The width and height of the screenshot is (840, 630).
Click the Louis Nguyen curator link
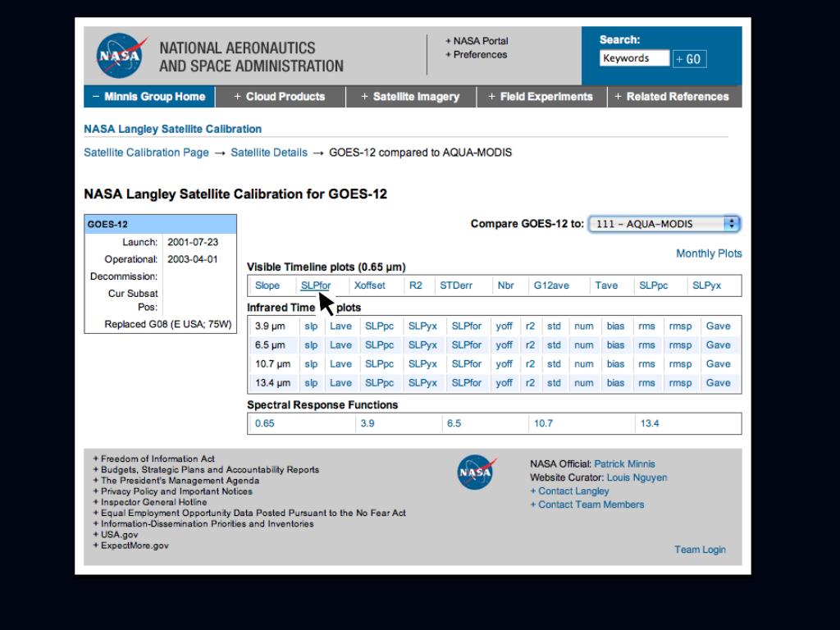[637, 477]
